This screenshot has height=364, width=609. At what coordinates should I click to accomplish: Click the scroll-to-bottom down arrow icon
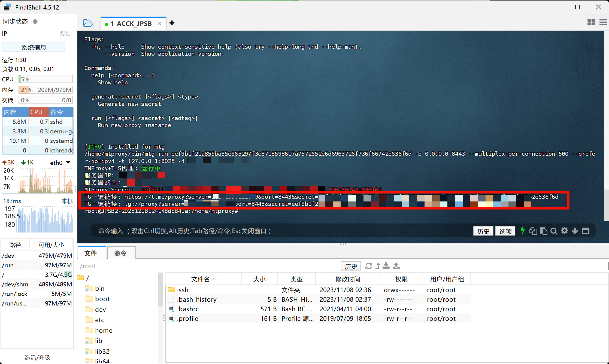pyautogui.click(x=575, y=231)
